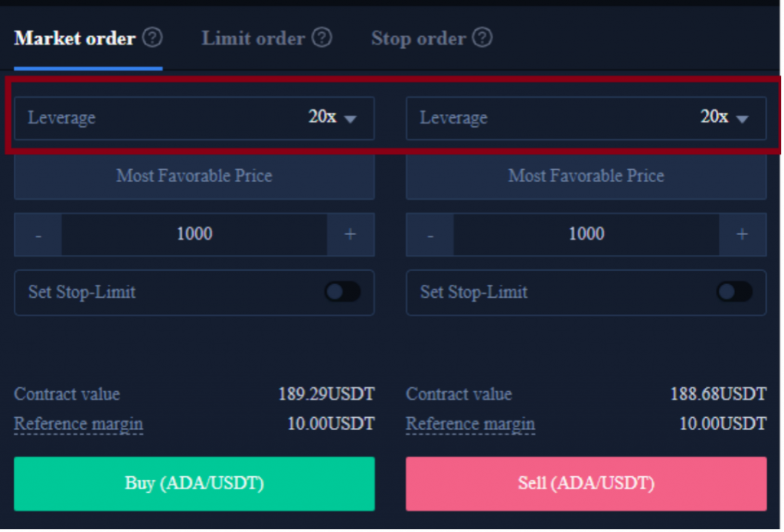The image size is (784, 532).
Task: Click buy-side Most Favorable Price field
Action: coord(194,176)
